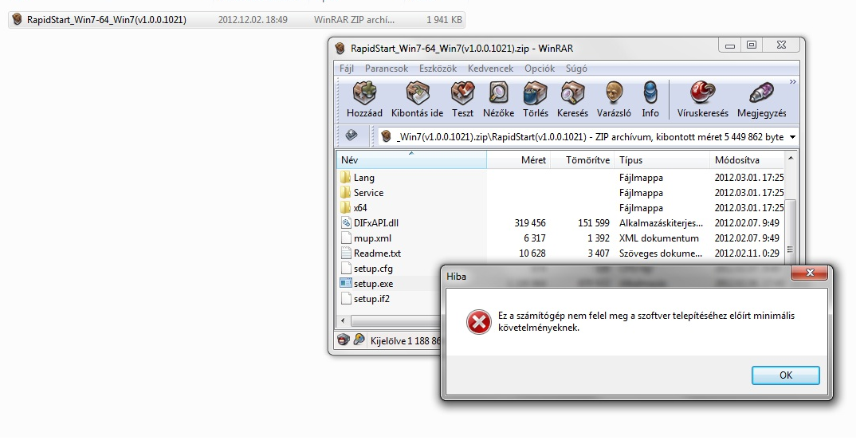The height and width of the screenshot is (440, 868).
Task: Select RapidStart zip file in Explorer list
Action: [237, 20]
